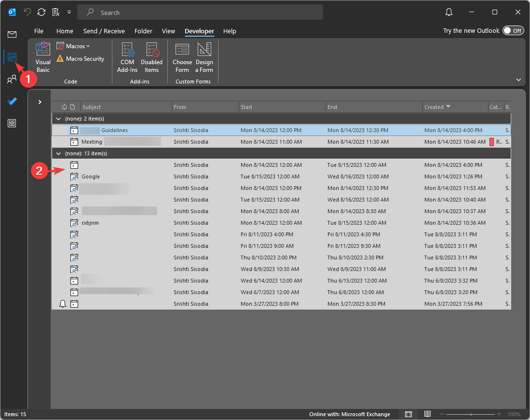
Task: Click the Choose Form icon
Action: 182,57
